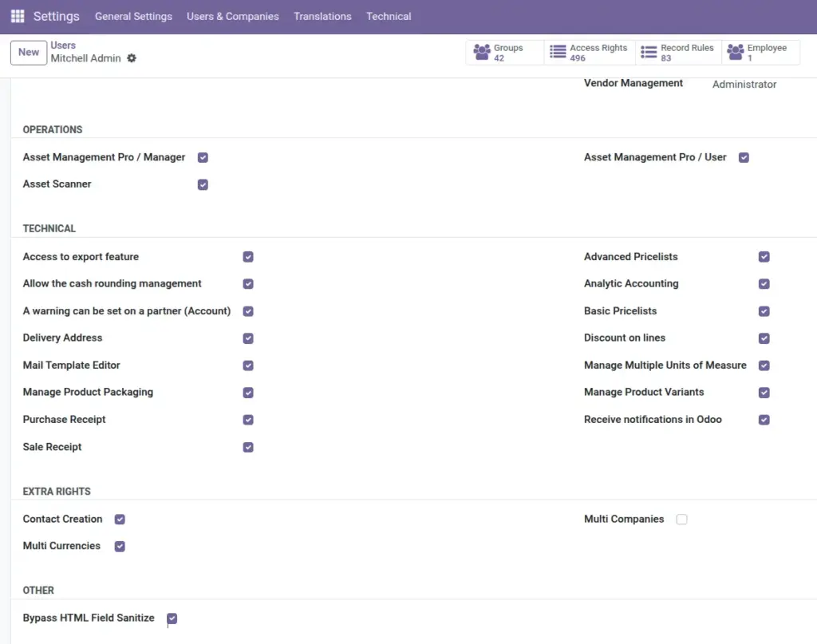This screenshot has height=644, width=817.
Task: Open the apps grid menu icon
Action: tap(18, 16)
